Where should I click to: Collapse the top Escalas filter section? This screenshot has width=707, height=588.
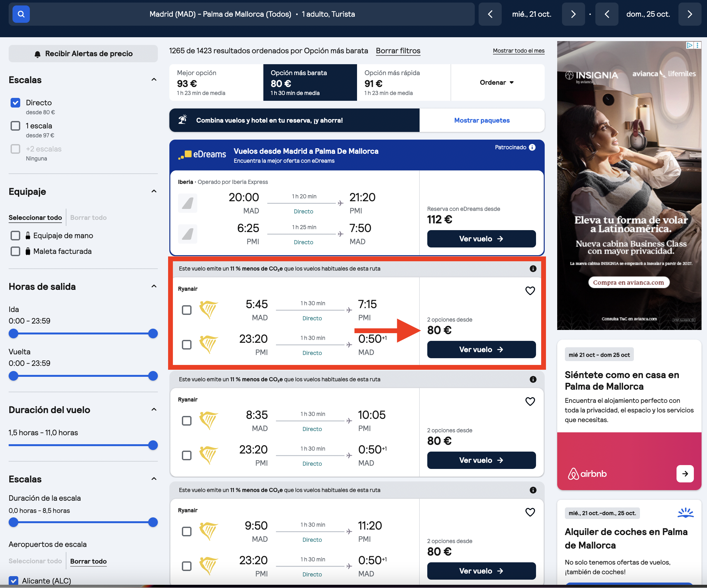pos(154,80)
